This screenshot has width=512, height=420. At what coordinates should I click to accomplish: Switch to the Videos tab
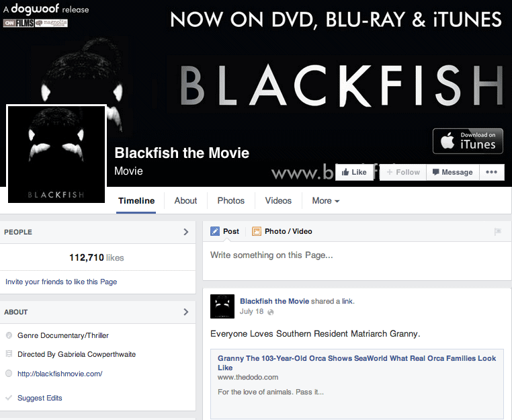tap(278, 200)
